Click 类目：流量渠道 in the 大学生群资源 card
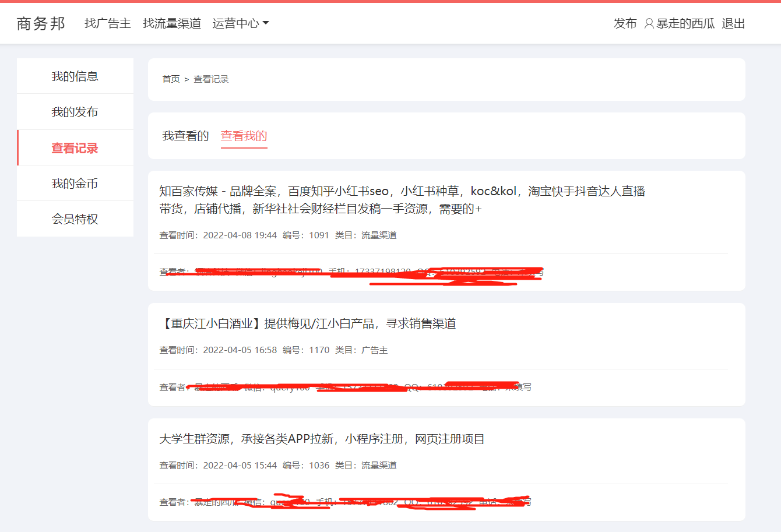Image resolution: width=781 pixels, height=532 pixels. pos(366,466)
